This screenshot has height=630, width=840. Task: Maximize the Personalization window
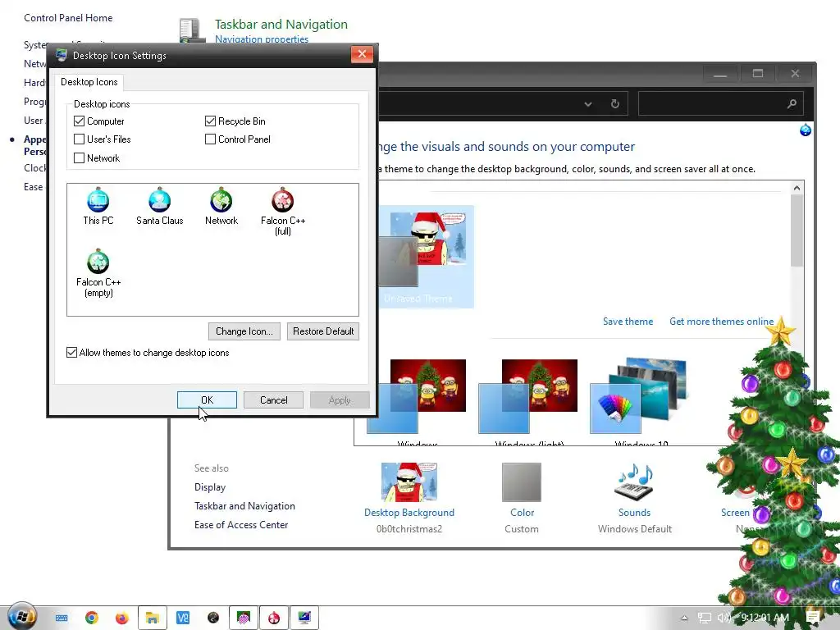tap(757, 73)
